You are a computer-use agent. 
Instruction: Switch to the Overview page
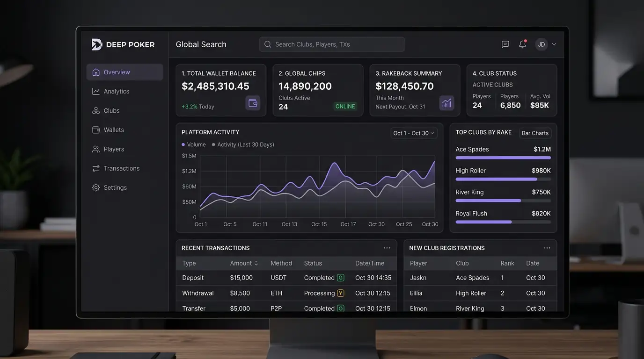116,72
